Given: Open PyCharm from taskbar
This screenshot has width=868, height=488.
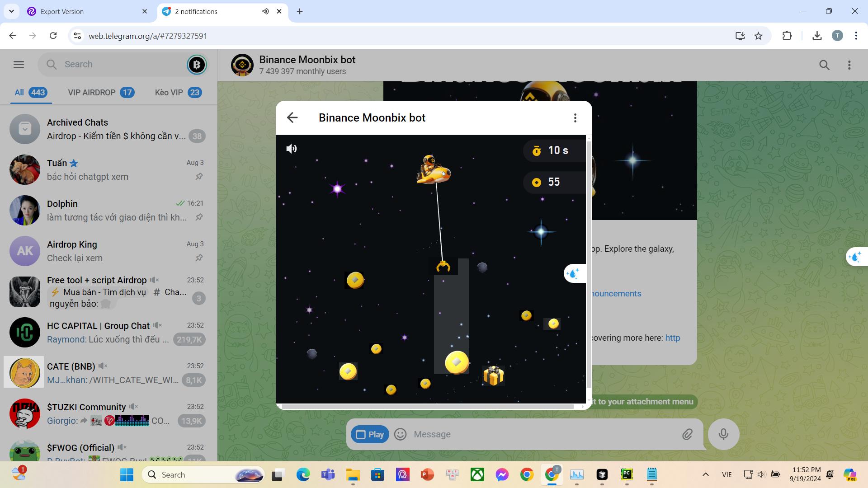Looking at the screenshot, I should [x=627, y=474].
